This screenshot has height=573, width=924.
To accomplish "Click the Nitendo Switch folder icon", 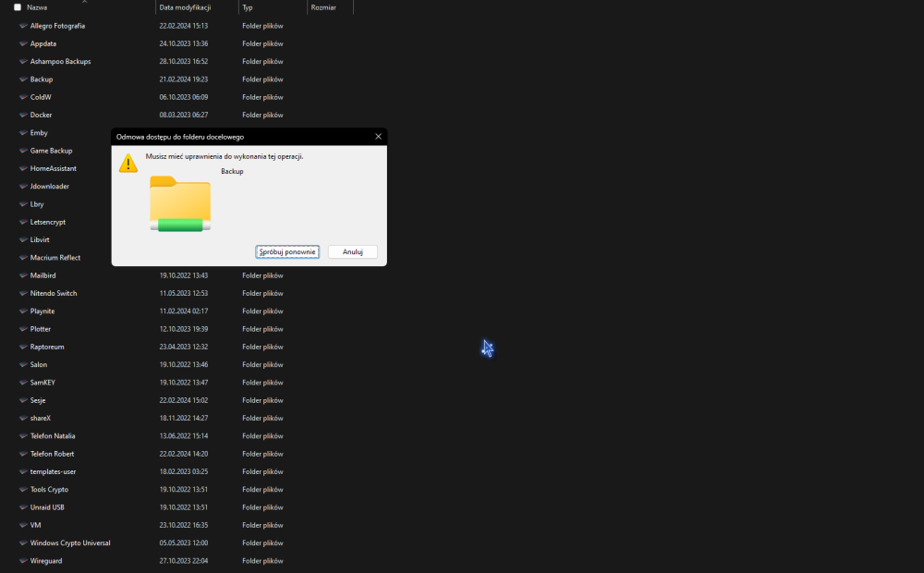I will coord(24,293).
